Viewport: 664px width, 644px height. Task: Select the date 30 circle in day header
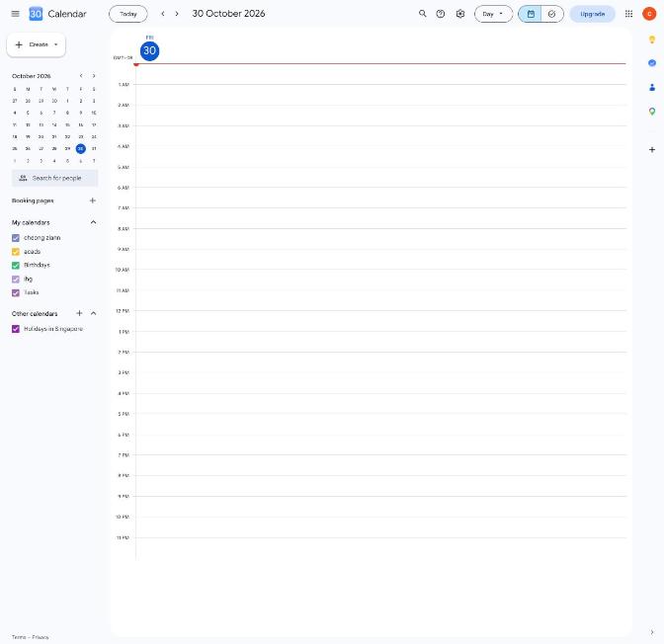(149, 50)
